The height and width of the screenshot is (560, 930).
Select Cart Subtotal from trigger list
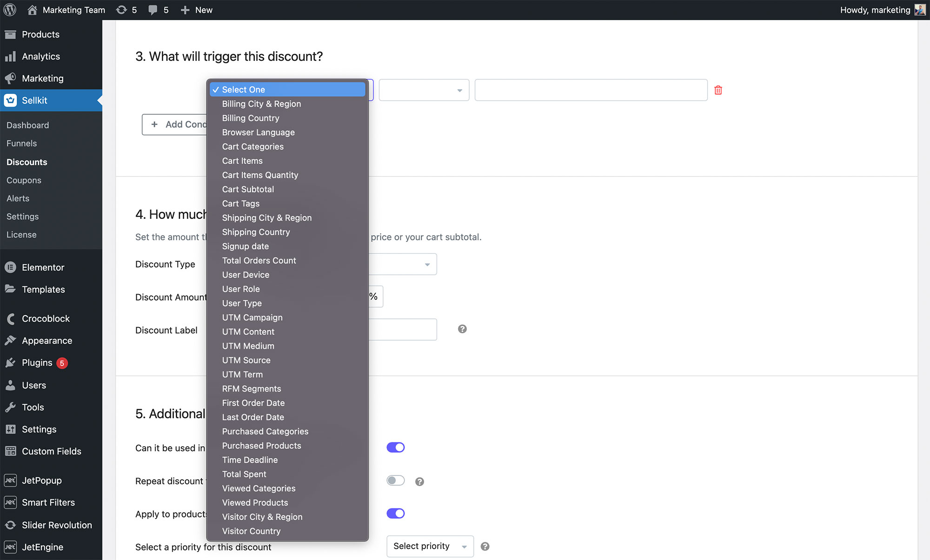point(248,189)
